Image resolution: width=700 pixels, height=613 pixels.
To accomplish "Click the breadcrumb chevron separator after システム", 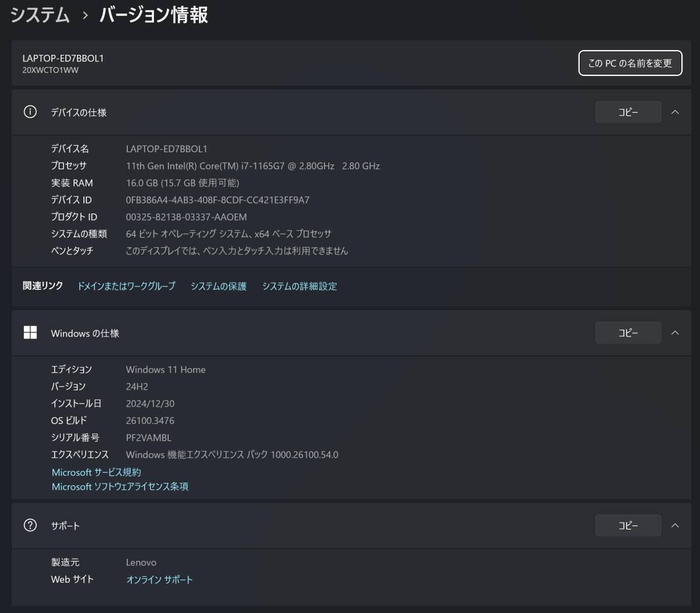I will tap(85, 16).
